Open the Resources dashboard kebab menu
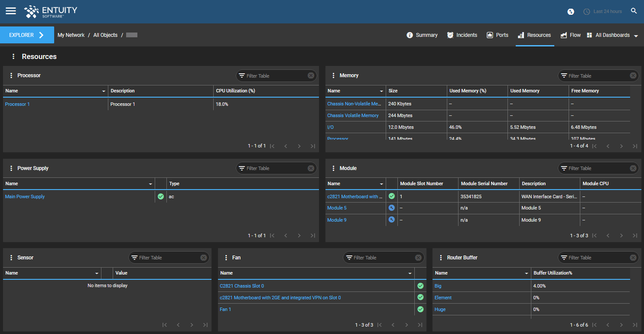 13,56
